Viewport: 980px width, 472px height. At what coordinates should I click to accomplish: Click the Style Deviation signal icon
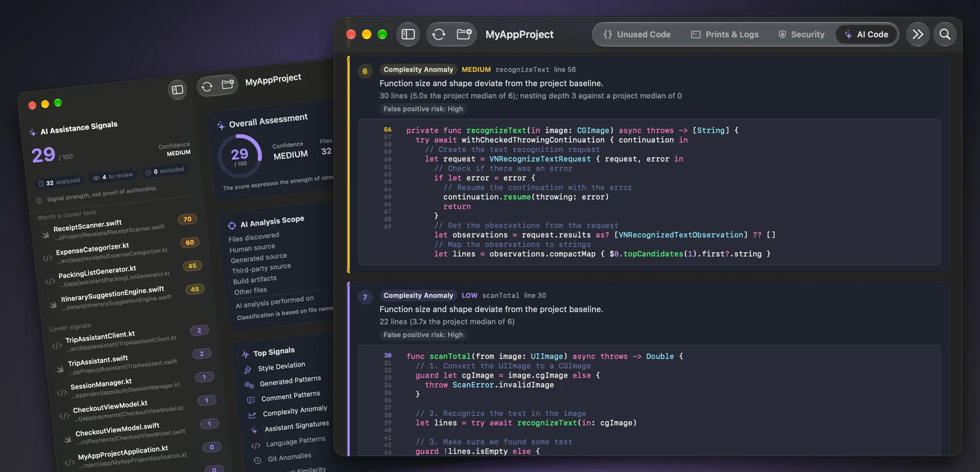(248, 370)
